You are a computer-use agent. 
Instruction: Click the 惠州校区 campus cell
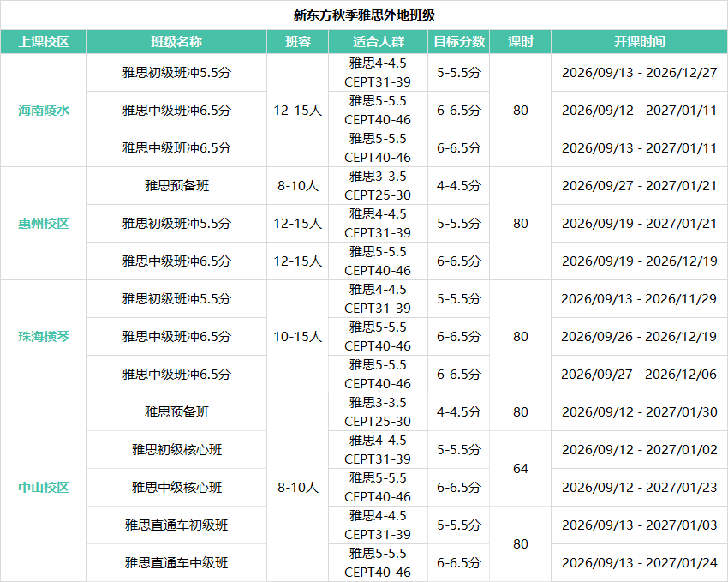43,224
